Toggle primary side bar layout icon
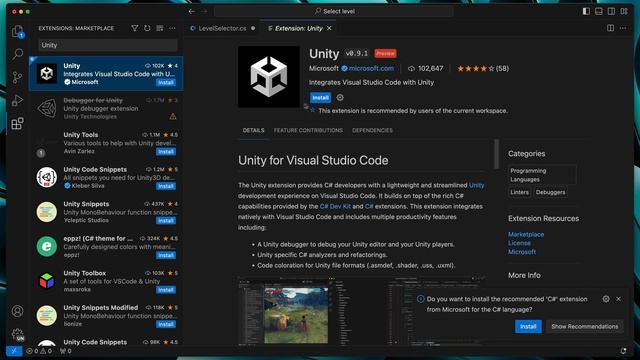Viewport: 640px width, 360px height. pyautogui.click(x=586, y=11)
